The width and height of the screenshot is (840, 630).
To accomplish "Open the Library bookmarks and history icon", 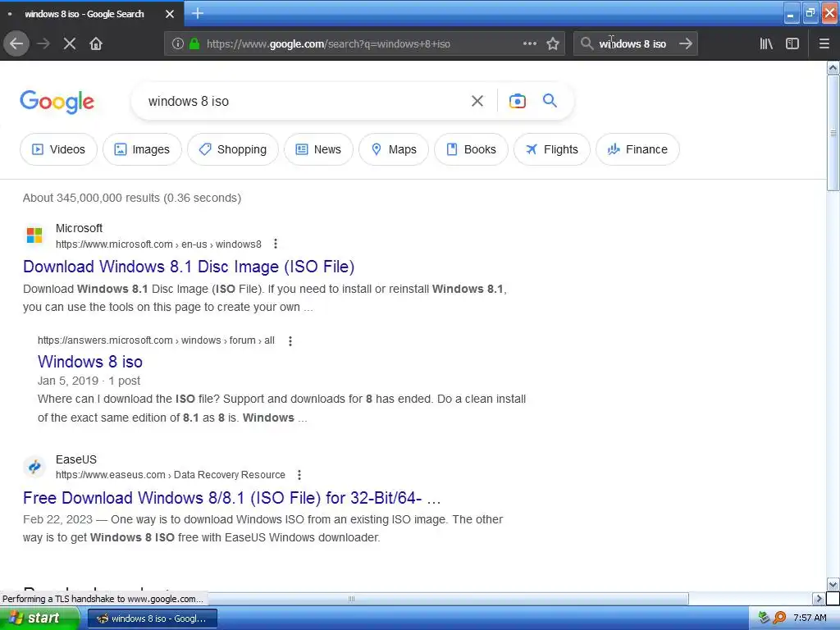I will [x=766, y=44].
